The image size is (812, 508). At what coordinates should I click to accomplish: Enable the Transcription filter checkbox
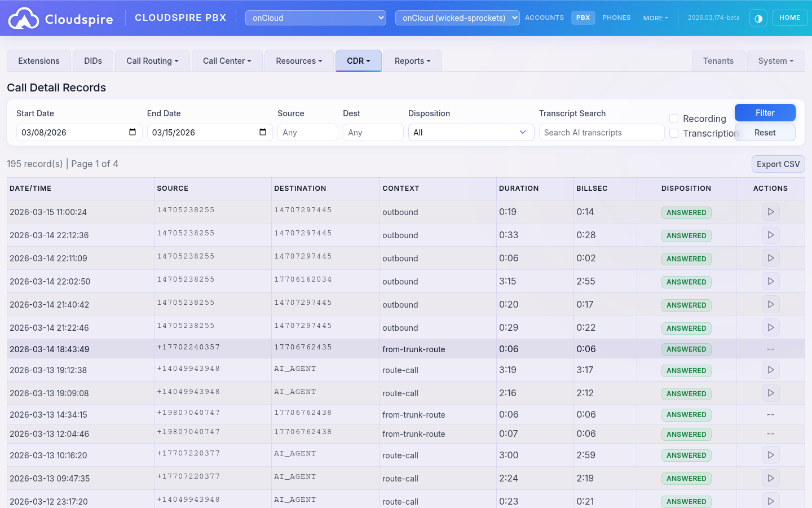tap(674, 133)
